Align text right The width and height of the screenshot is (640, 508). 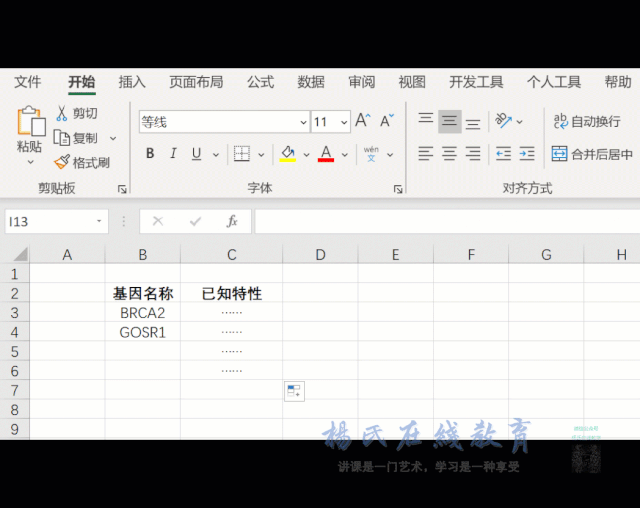[x=473, y=154]
